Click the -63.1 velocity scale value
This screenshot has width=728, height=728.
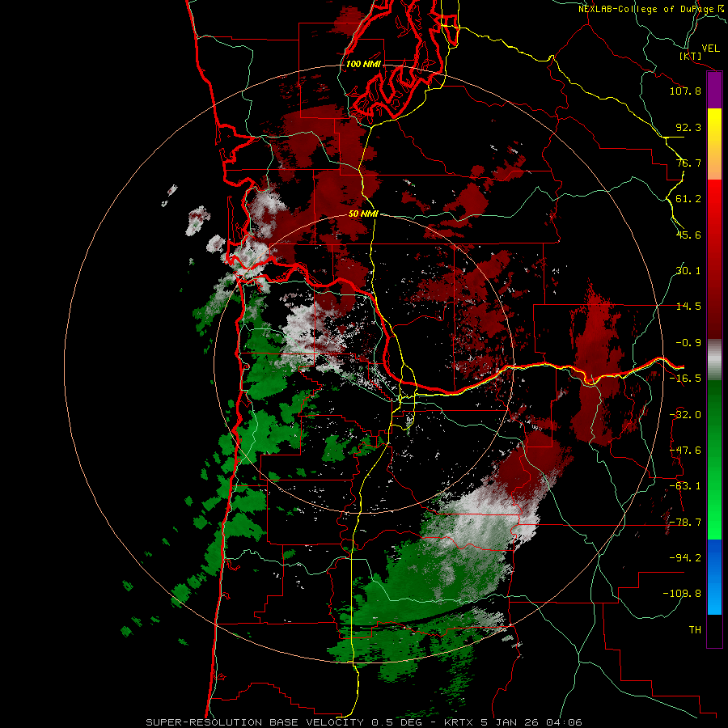coord(685,486)
